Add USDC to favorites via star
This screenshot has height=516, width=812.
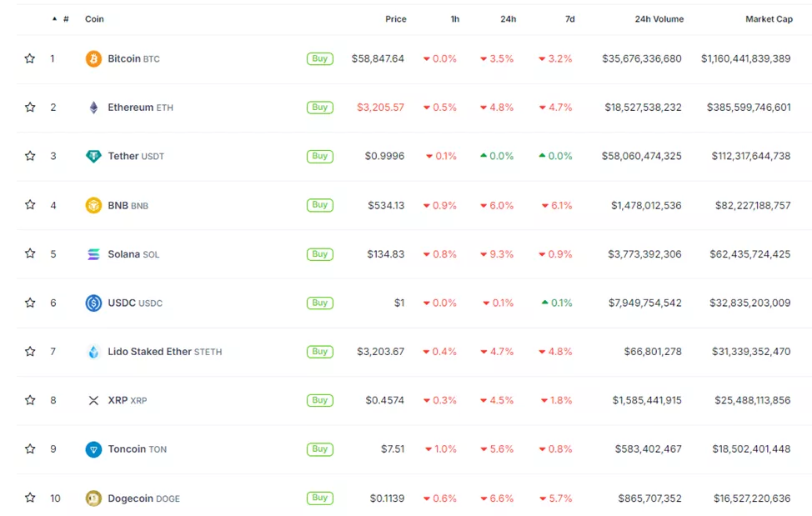pyautogui.click(x=30, y=303)
